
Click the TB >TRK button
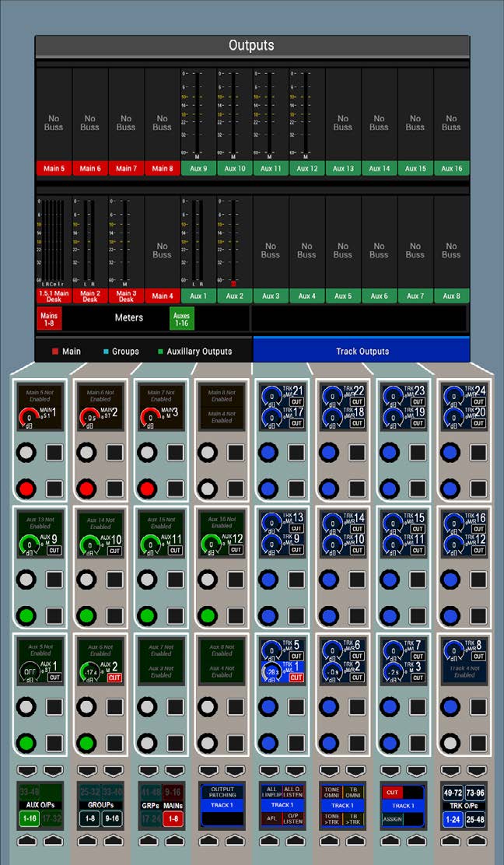point(353,819)
